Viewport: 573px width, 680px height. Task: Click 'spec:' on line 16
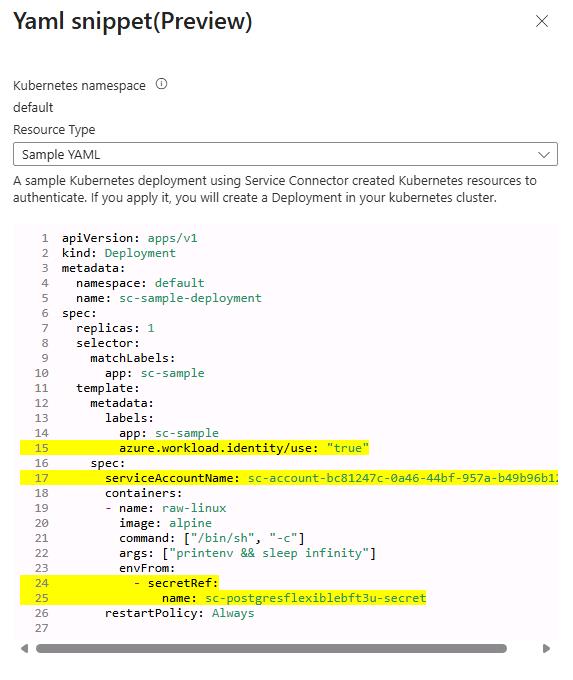tap(108, 463)
